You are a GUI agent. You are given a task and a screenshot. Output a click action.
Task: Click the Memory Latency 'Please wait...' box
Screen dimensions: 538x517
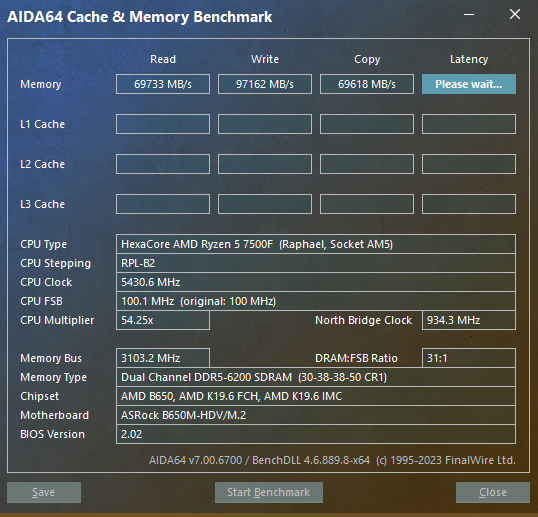(469, 84)
